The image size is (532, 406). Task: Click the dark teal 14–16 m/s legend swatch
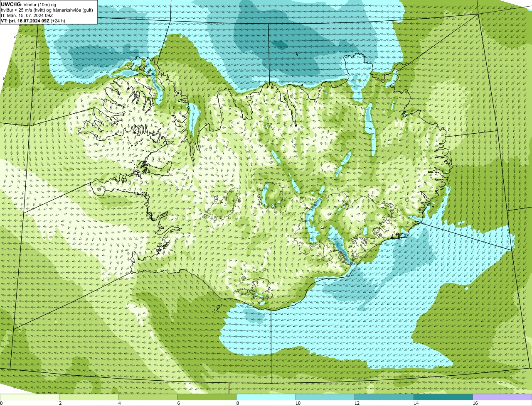pyautogui.click(x=443, y=397)
